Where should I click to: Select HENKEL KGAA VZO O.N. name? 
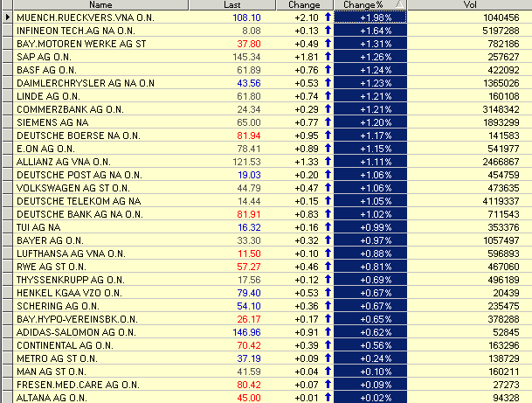click(x=69, y=293)
